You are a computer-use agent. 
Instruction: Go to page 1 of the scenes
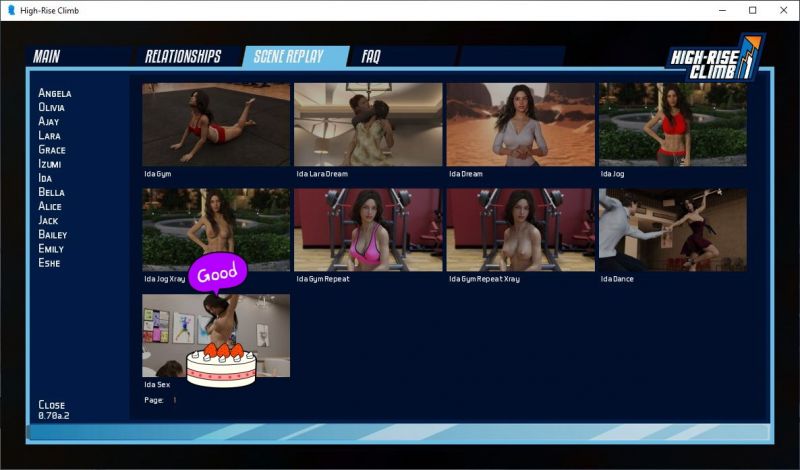174,400
